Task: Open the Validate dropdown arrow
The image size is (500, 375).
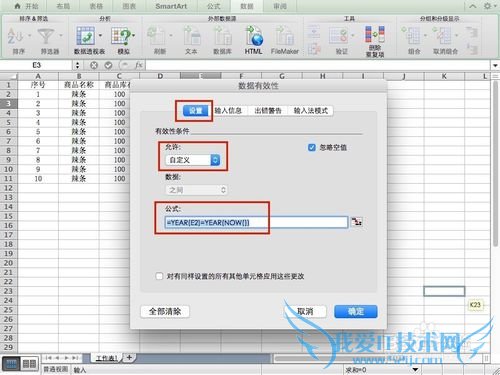Action: point(353,35)
